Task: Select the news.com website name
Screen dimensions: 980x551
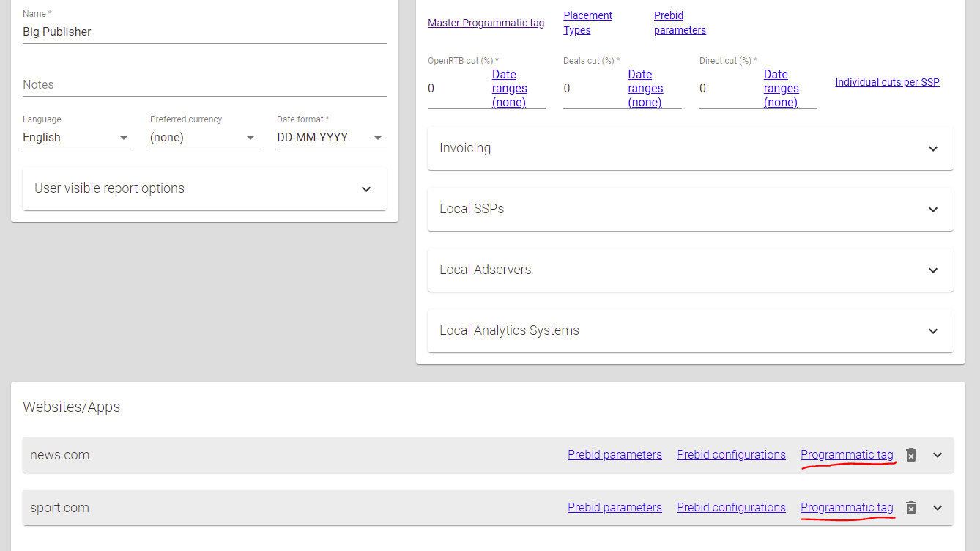Action: 59,455
